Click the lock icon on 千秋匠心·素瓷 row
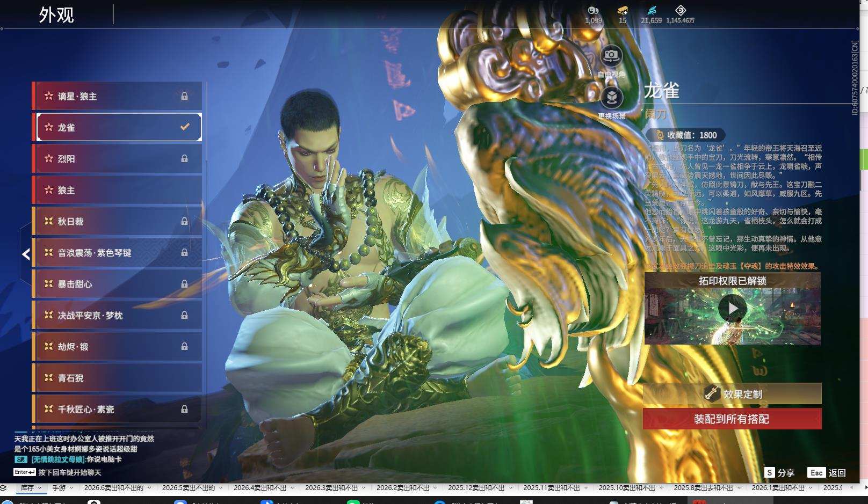868x504 pixels. point(184,409)
